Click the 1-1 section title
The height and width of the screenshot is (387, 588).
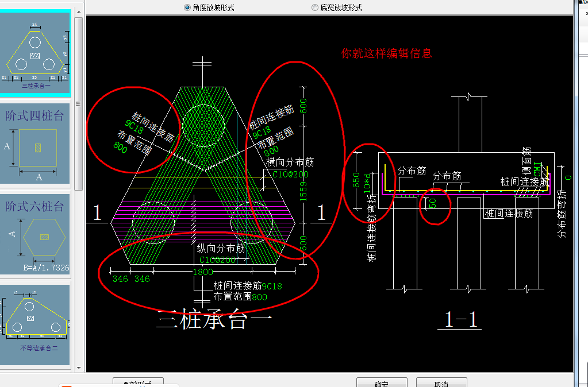click(460, 320)
